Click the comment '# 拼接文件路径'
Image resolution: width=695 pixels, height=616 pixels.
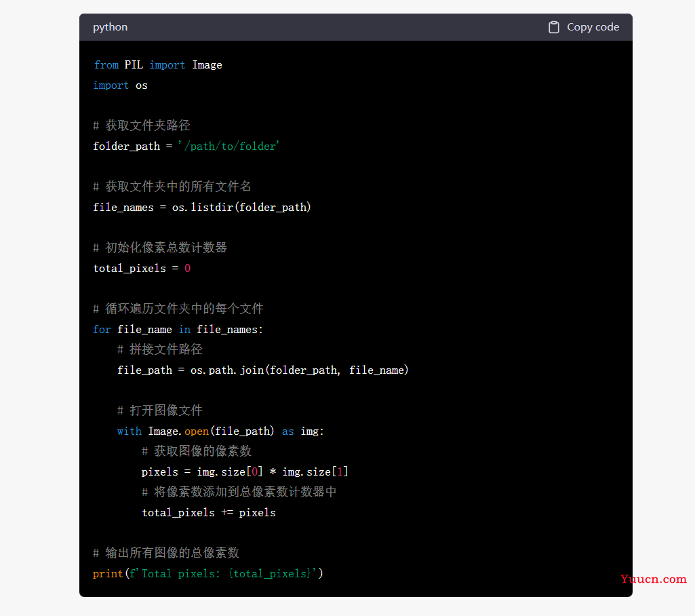coord(160,349)
